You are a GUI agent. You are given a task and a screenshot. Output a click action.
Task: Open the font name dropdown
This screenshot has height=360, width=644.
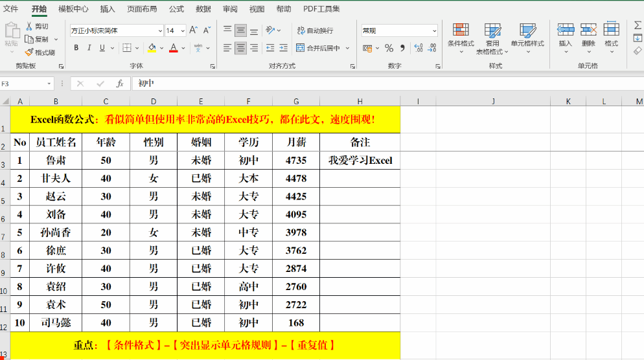160,31
